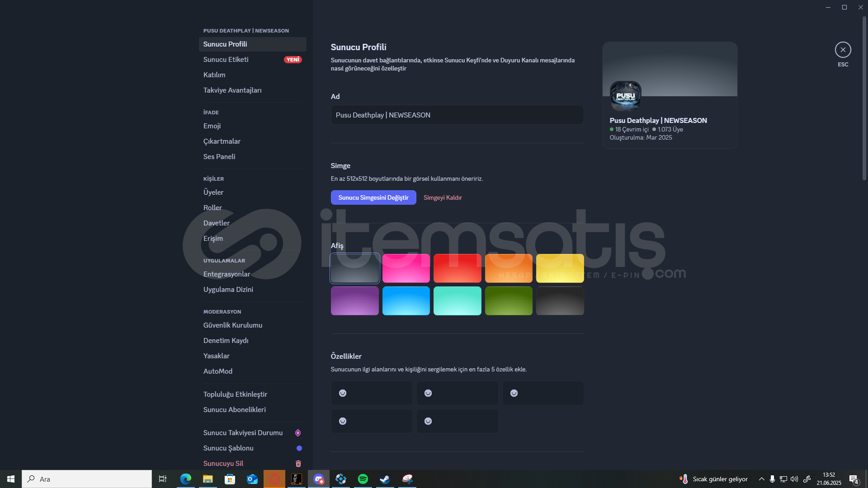Click the emoji icon in the fourth Özellikler slot
868x488 pixels.
pyautogui.click(x=343, y=421)
